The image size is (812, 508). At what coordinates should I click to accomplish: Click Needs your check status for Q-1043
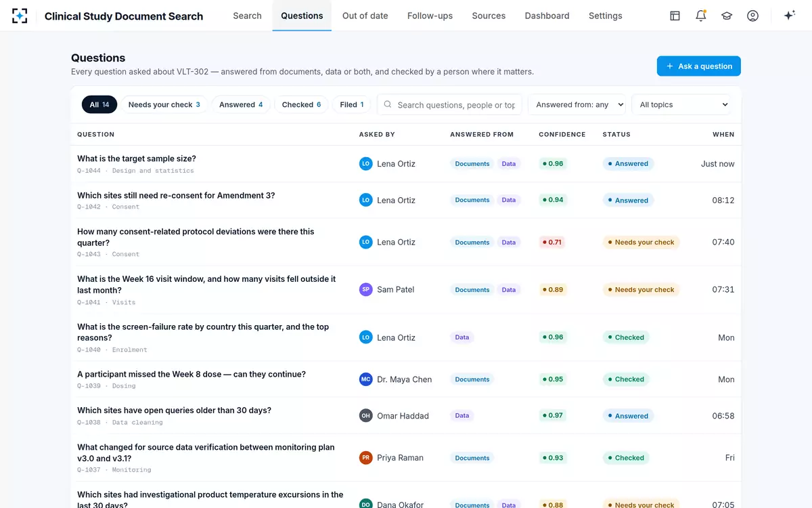point(641,242)
